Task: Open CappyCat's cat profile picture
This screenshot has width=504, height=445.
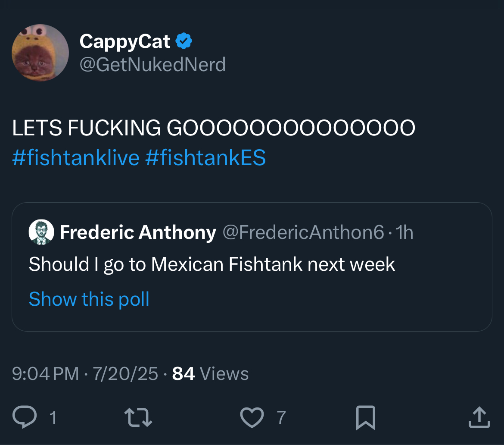Action: (40, 53)
